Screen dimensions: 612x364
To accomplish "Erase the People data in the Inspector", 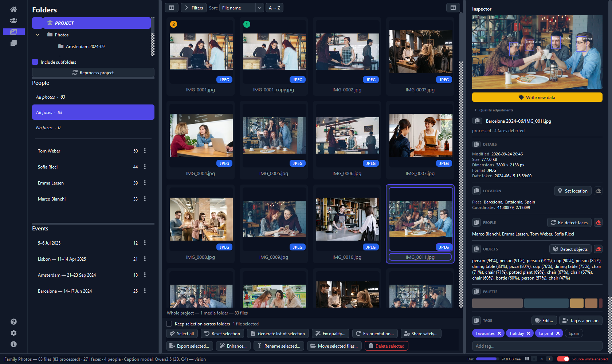I will tap(598, 222).
